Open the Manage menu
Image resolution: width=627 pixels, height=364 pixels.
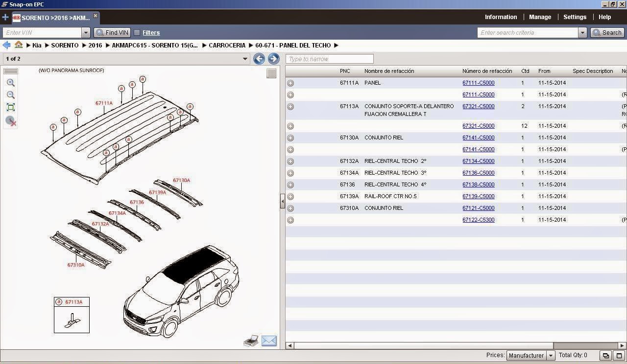(540, 17)
